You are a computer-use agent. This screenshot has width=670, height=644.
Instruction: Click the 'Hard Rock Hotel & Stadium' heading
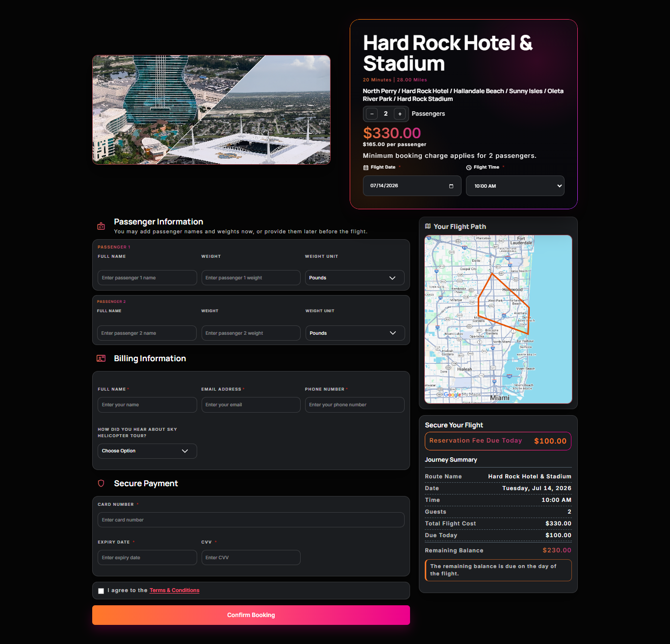coord(448,53)
